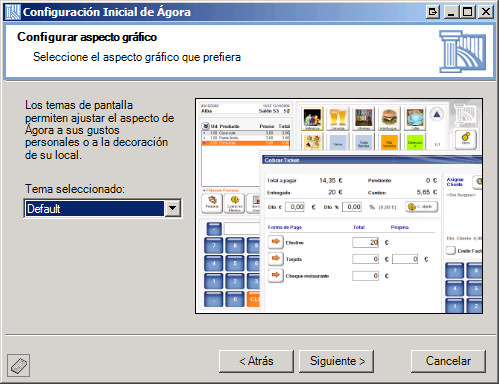Click the Siguiente button
This screenshot has width=499, height=384.
(x=337, y=361)
